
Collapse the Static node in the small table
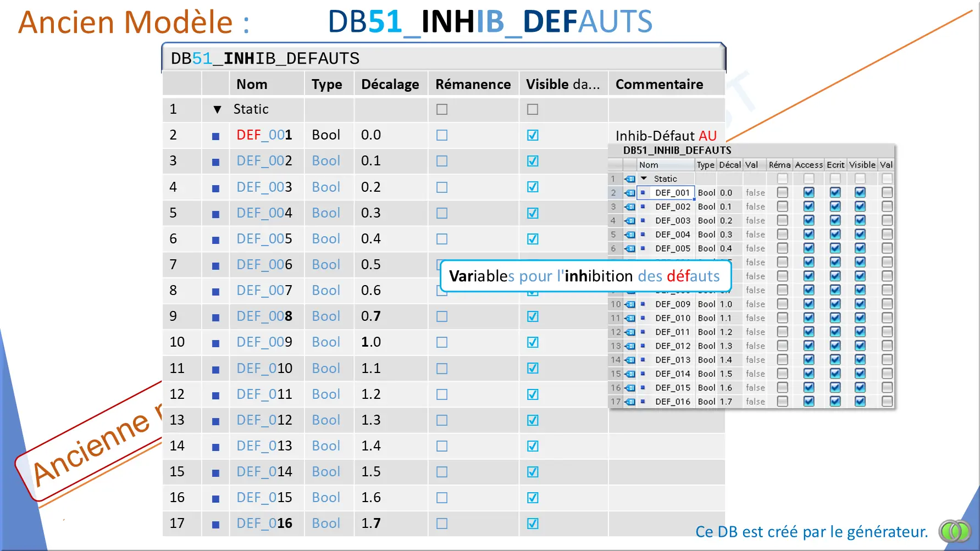coord(644,179)
